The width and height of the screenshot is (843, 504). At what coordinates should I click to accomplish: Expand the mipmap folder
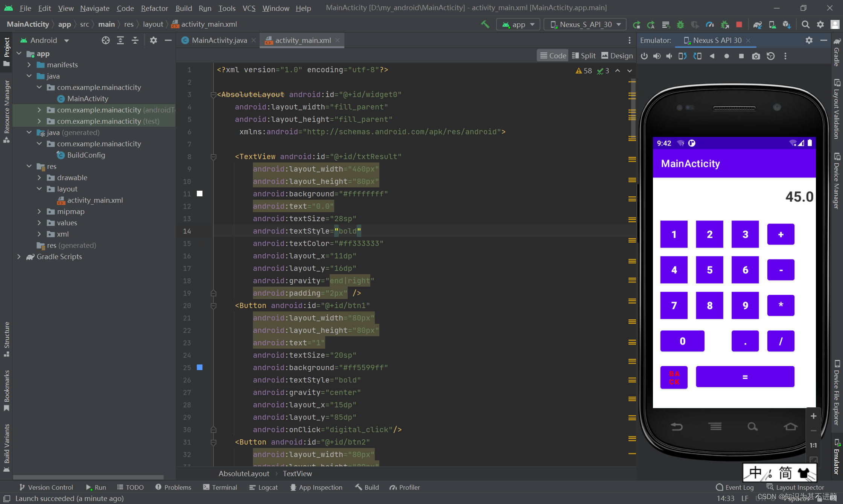pos(39,211)
